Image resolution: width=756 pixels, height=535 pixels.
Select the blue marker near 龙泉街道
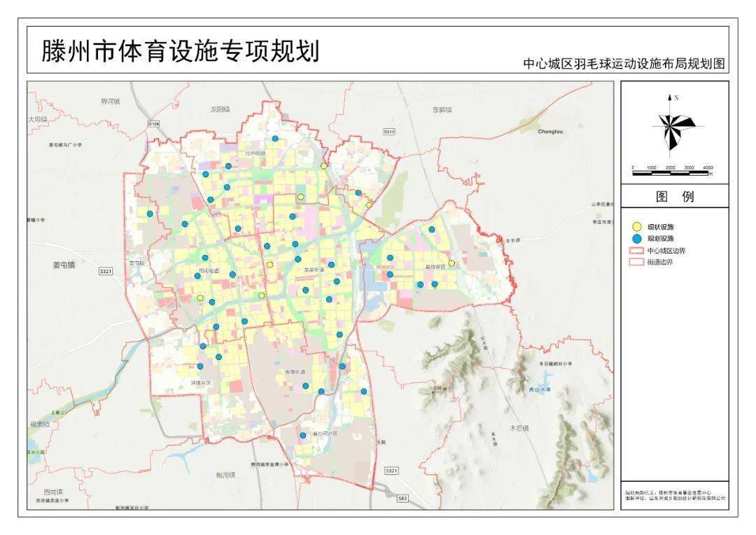(331, 264)
